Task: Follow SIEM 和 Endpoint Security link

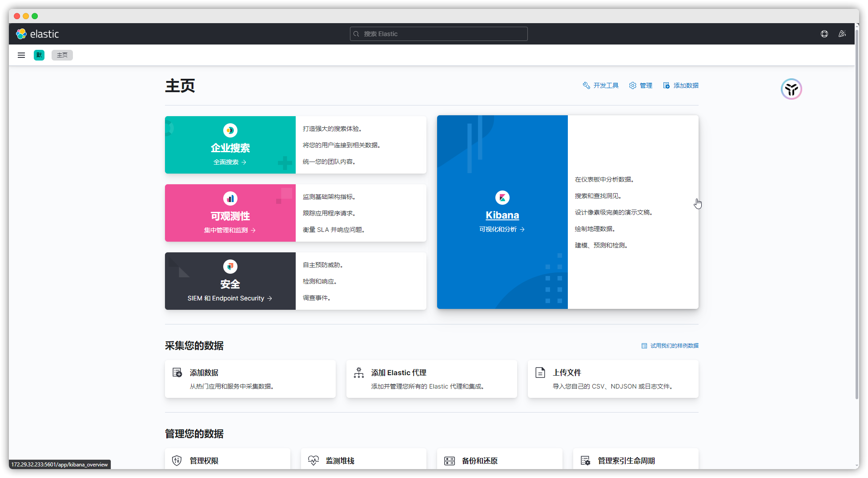Action: [230, 298]
